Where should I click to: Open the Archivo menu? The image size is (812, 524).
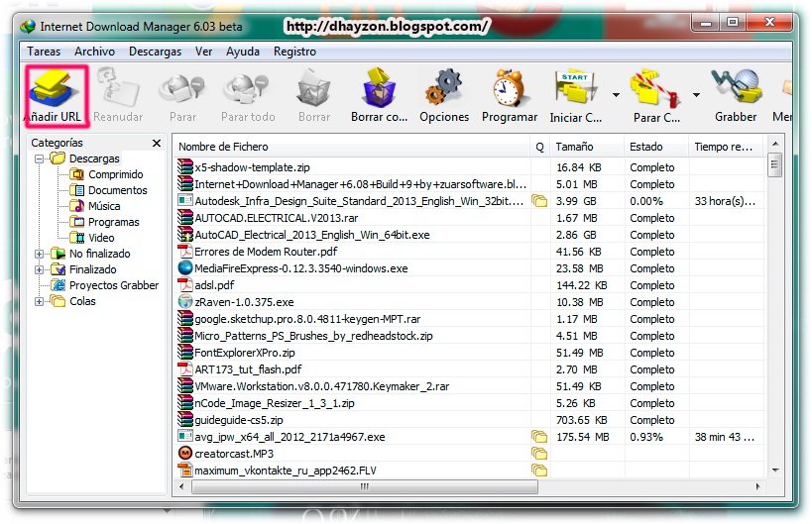pyautogui.click(x=94, y=52)
